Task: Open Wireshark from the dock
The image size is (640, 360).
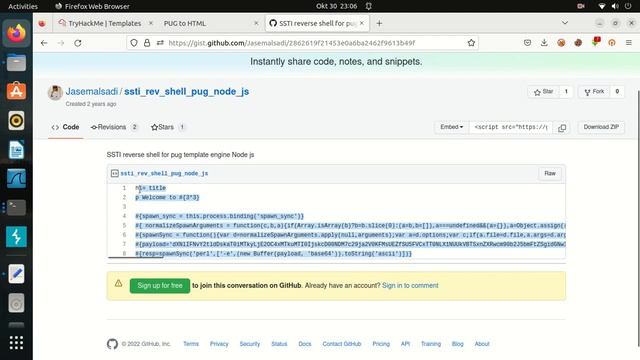Action: click(x=16, y=178)
